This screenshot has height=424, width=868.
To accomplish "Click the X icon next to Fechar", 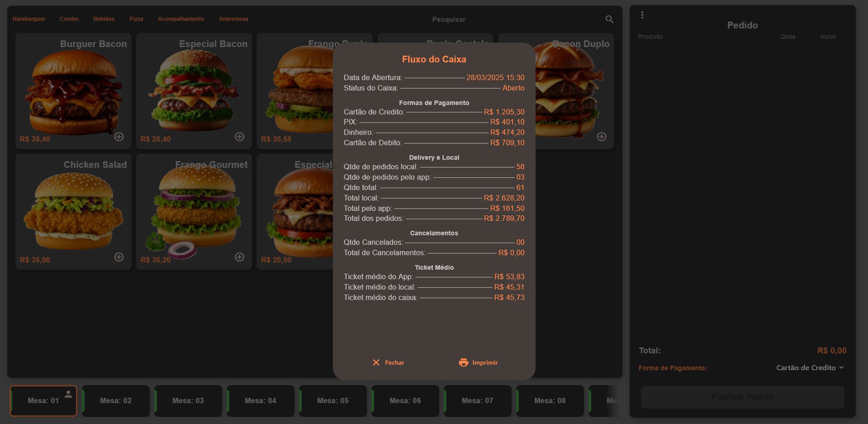I will 376,362.
